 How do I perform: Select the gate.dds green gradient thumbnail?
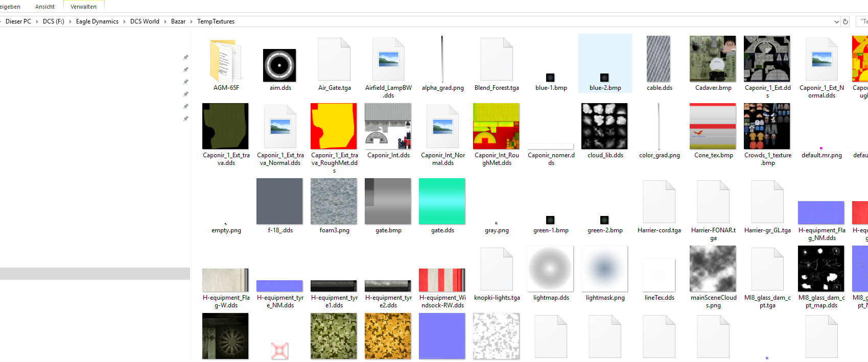(x=442, y=201)
